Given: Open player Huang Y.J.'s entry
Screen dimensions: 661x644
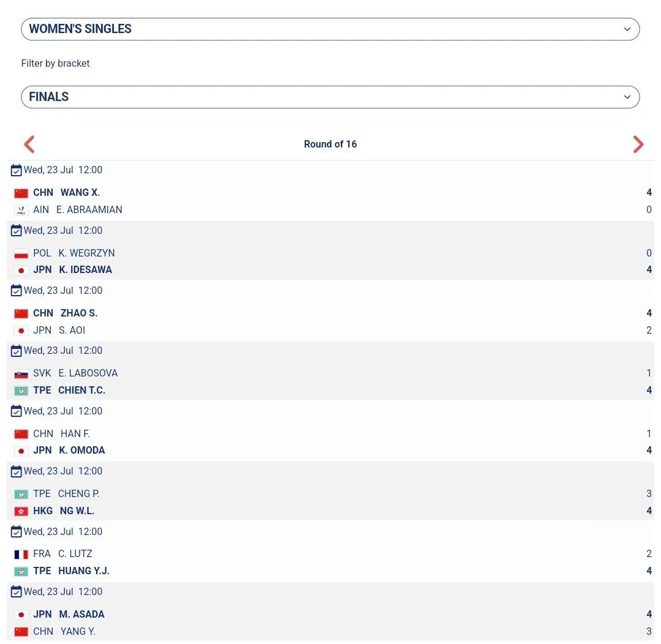Looking at the screenshot, I should (84, 571).
